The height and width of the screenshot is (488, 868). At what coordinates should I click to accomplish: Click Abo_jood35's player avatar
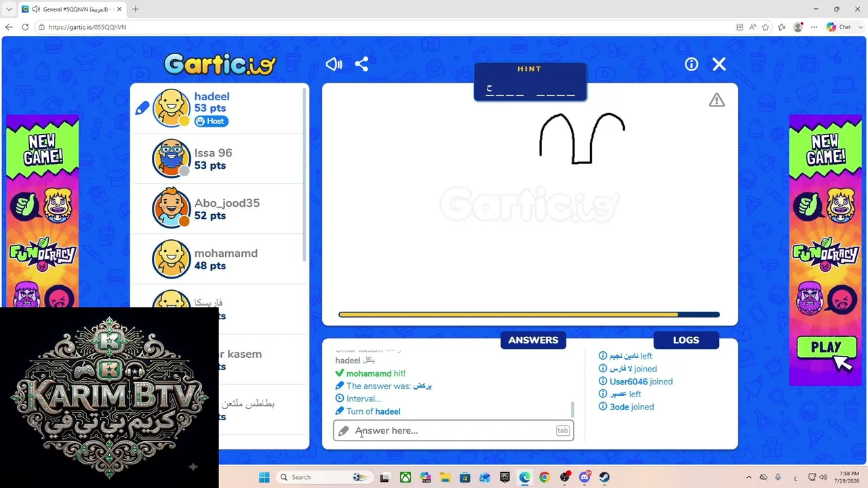coord(171,209)
